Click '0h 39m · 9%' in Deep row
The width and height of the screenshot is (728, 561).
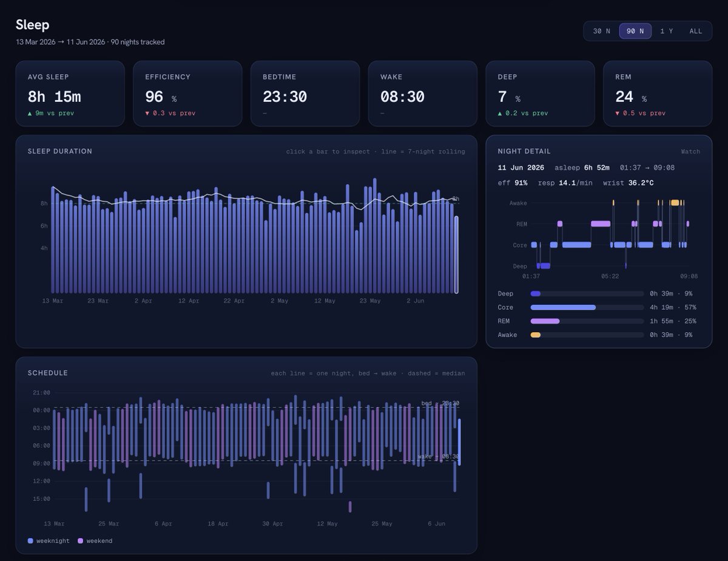pyautogui.click(x=672, y=294)
